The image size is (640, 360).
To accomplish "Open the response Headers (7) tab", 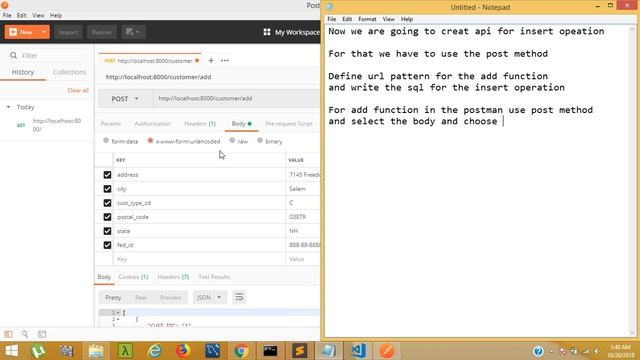I will 173,277.
